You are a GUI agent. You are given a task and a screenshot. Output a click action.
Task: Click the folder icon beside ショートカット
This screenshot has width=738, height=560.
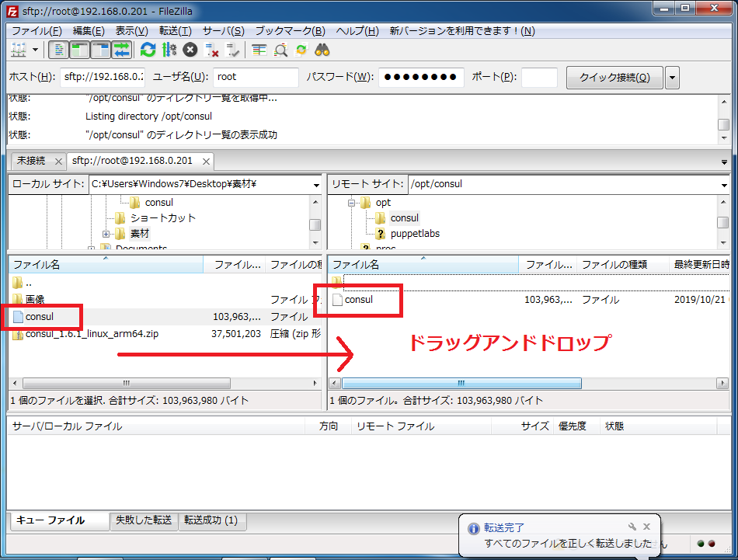pos(120,218)
